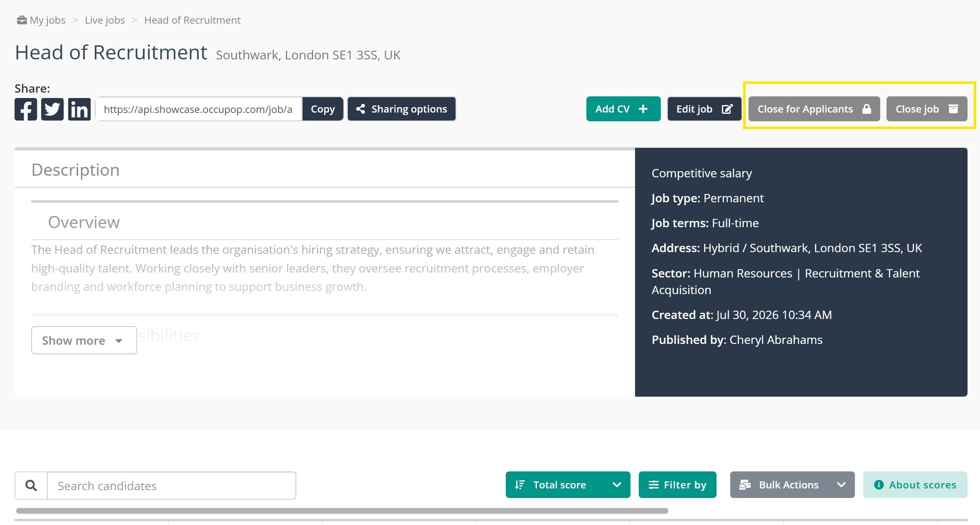
Task: Click Close for Applicants button
Action: [x=814, y=109]
